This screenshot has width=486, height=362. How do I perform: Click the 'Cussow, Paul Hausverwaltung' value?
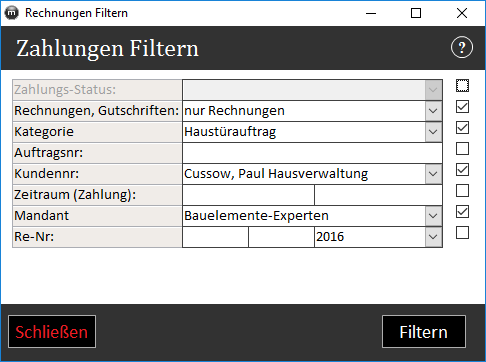click(276, 174)
